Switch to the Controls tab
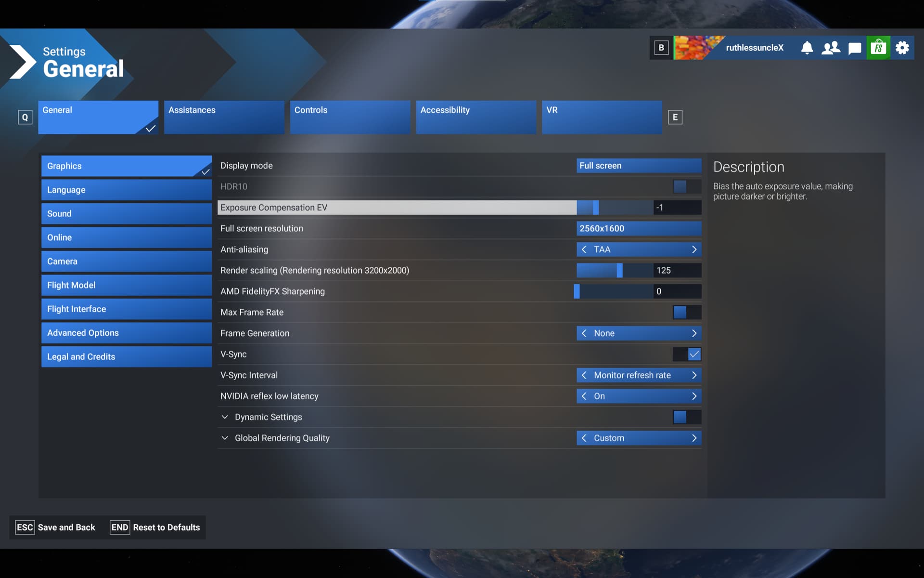Viewport: 924px width, 578px height. 350,117
